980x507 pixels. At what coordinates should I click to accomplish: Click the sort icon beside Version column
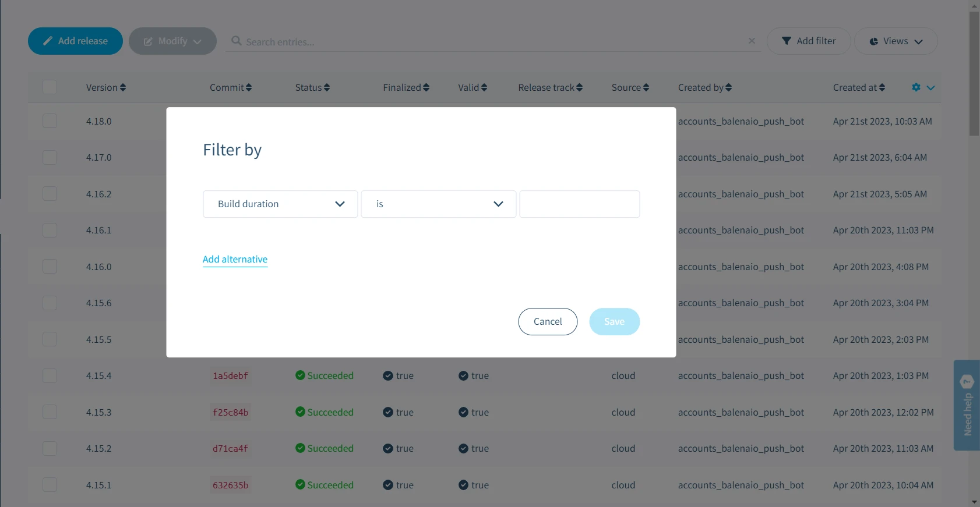click(123, 88)
